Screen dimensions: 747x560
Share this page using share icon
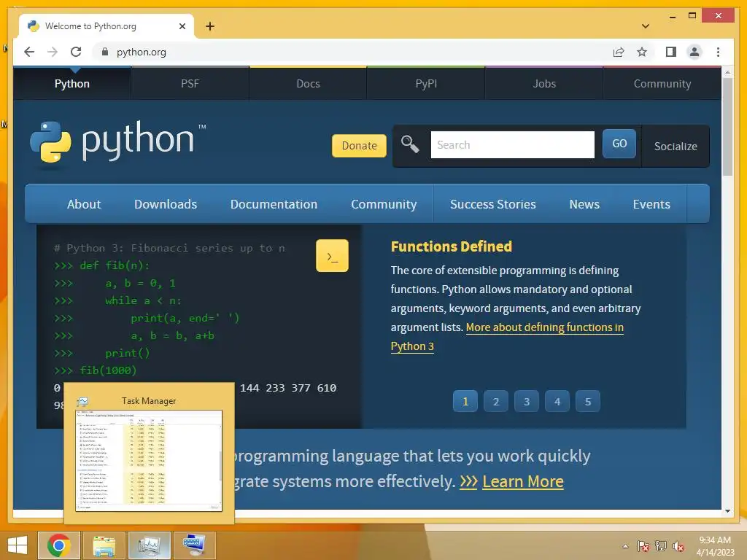coord(619,52)
